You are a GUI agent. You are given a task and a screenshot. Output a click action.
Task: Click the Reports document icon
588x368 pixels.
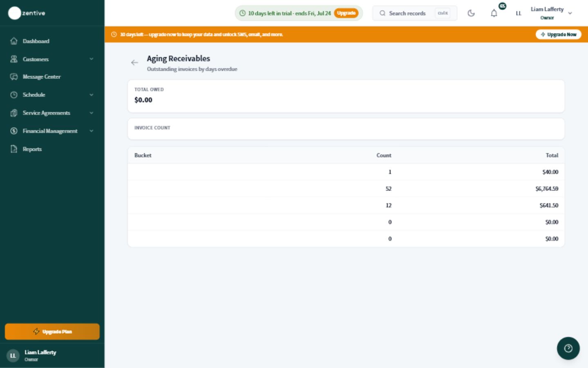click(14, 149)
